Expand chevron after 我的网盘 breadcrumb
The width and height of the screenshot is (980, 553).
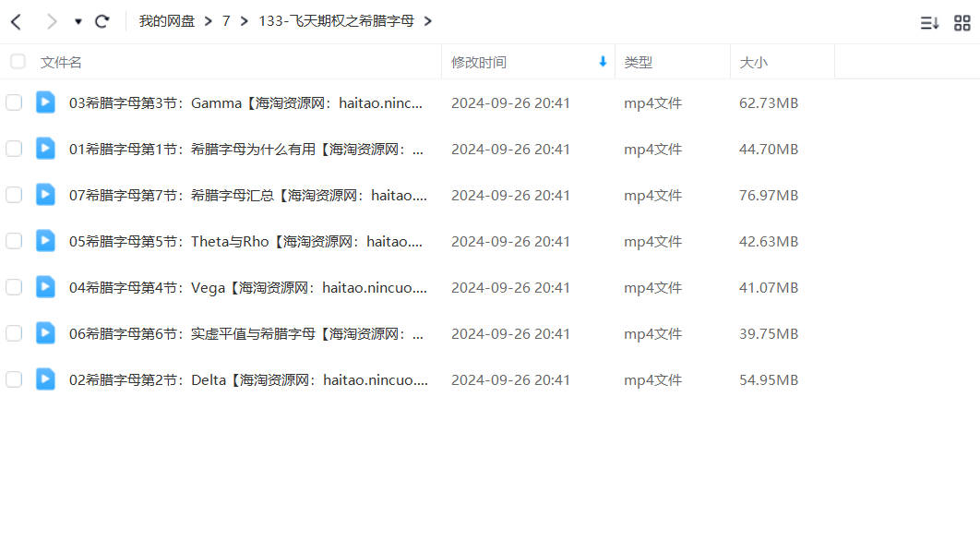click(209, 22)
